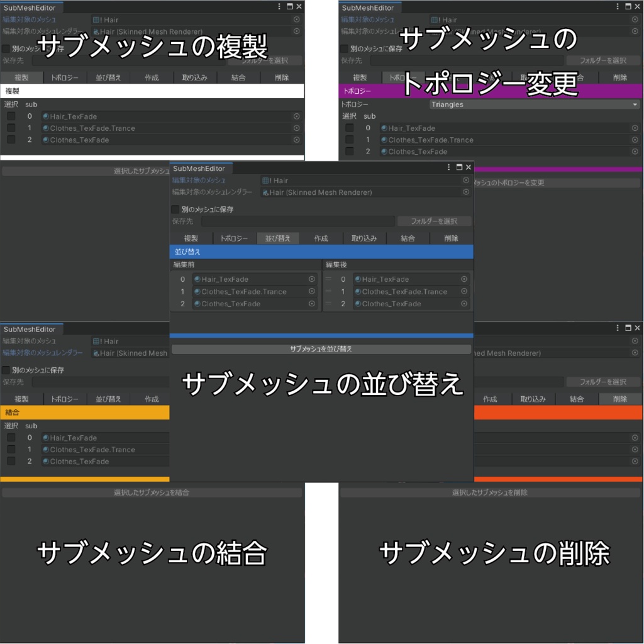
Task: Open picker for Clothes_TexFade.Trance in 編集後 list
Action: (464, 291)
